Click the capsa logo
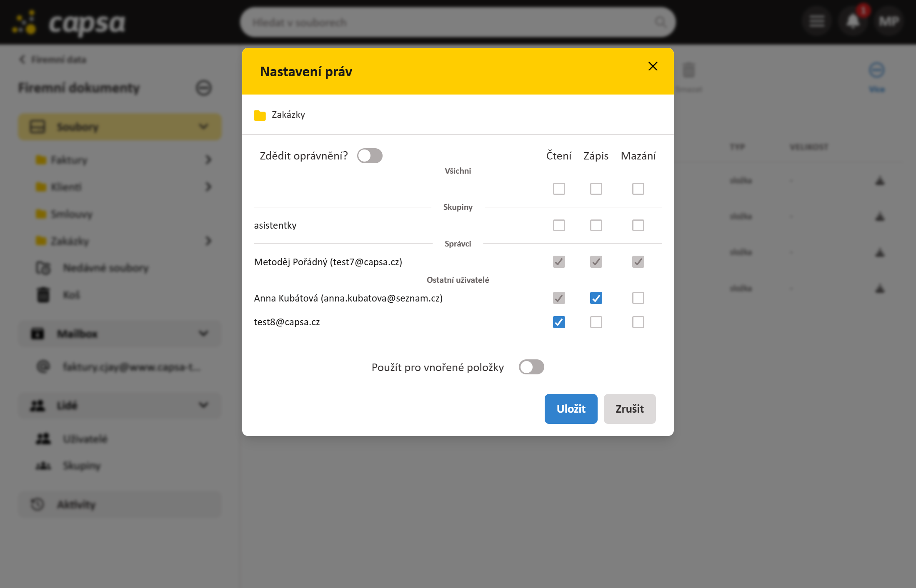Image resolution: width=916 pixels, height=588 pixels. (x=69, y=23)
